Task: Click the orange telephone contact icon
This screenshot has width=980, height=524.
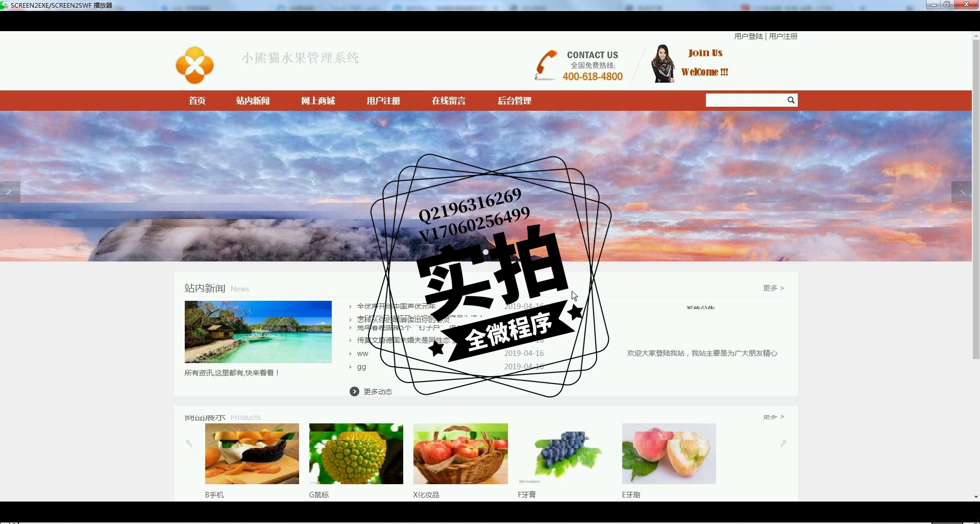Action: point(546,65)
